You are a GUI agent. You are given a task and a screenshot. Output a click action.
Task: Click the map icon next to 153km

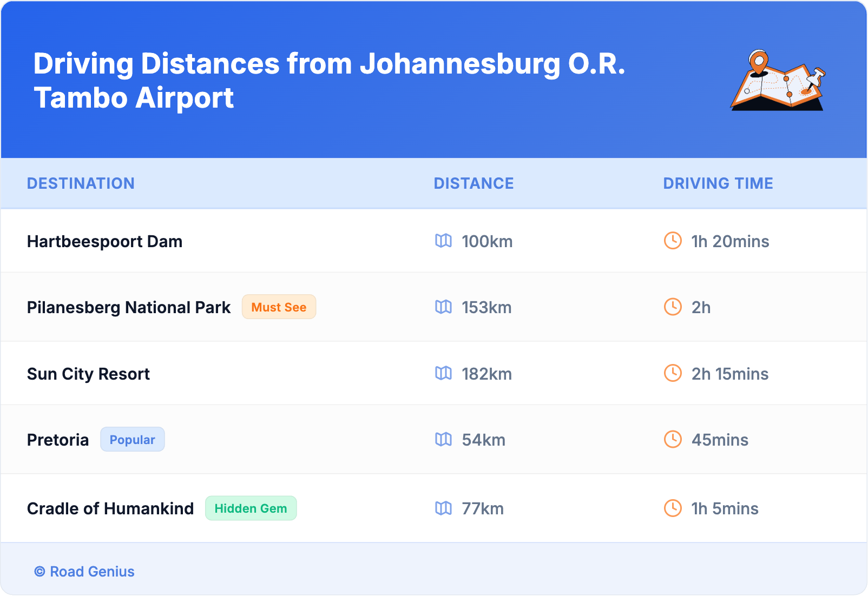tap(443, 307)
